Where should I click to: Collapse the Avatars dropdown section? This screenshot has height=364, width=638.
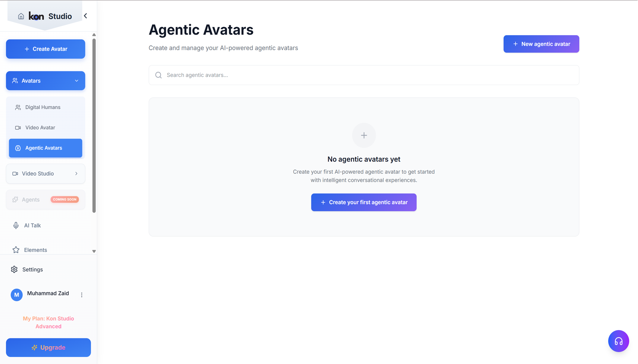pyautogui.click(x=77, y=81)
